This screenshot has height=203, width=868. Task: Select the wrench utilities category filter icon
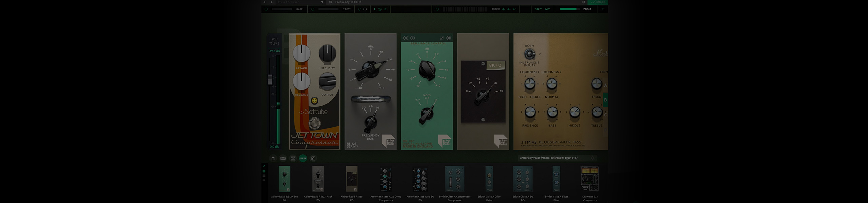(313, 158)
